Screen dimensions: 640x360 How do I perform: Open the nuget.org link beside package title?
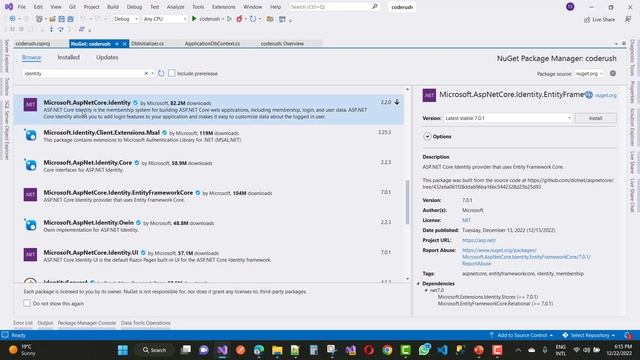[606, 95]
